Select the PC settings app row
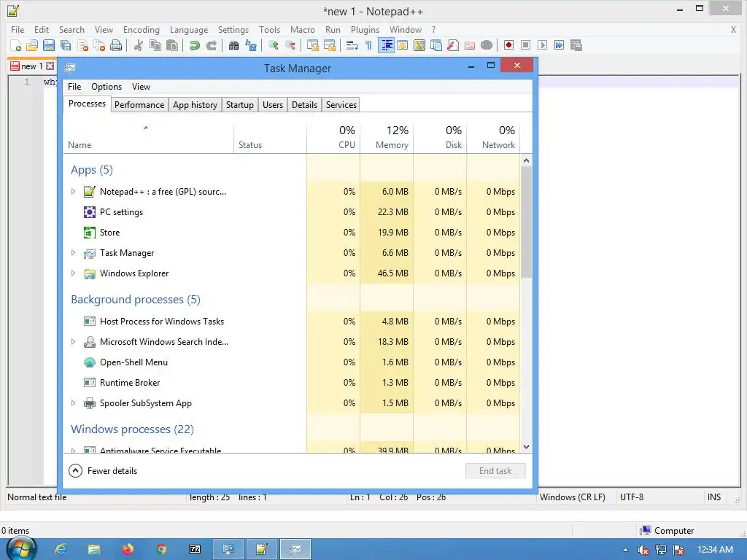Viewport: 747px width, 560px height. [292, 212]
